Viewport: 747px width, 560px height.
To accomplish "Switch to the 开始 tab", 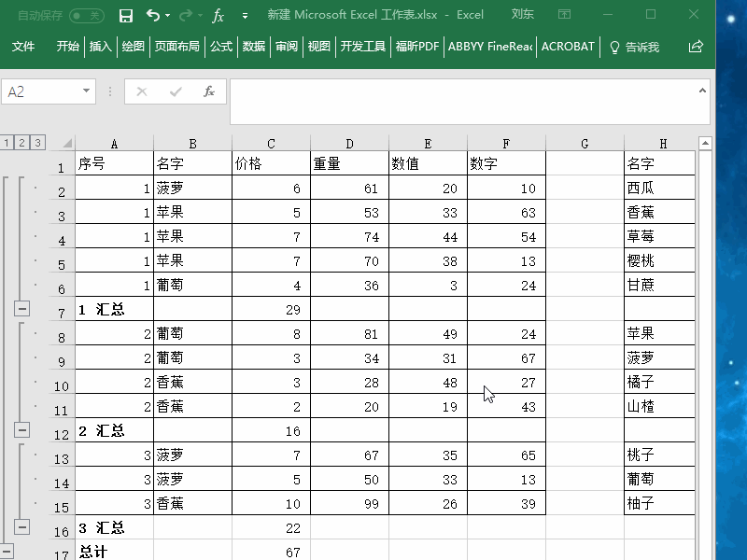I will pyautogui.click(x=67, y=46).
